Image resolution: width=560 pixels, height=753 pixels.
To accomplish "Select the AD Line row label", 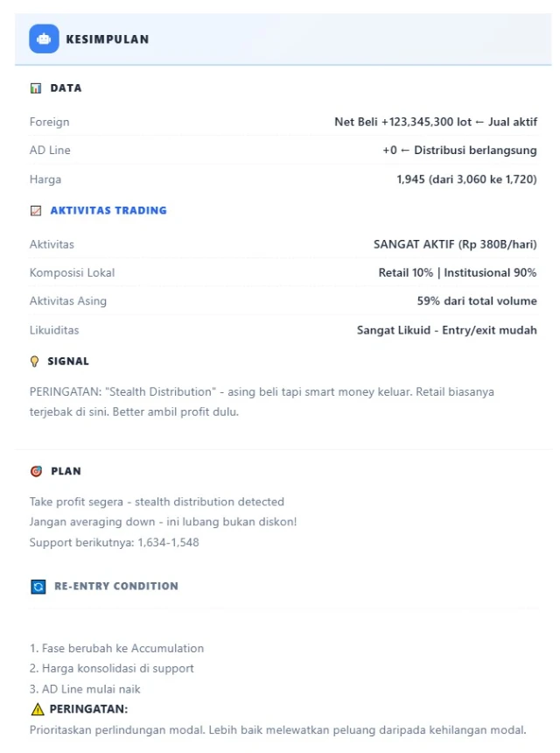I will tap(50, 151).
